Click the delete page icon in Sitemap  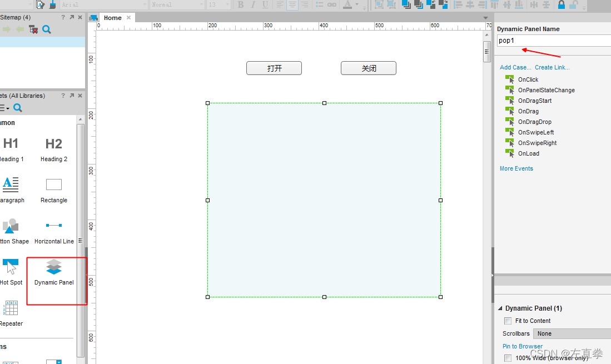(33, 29)
